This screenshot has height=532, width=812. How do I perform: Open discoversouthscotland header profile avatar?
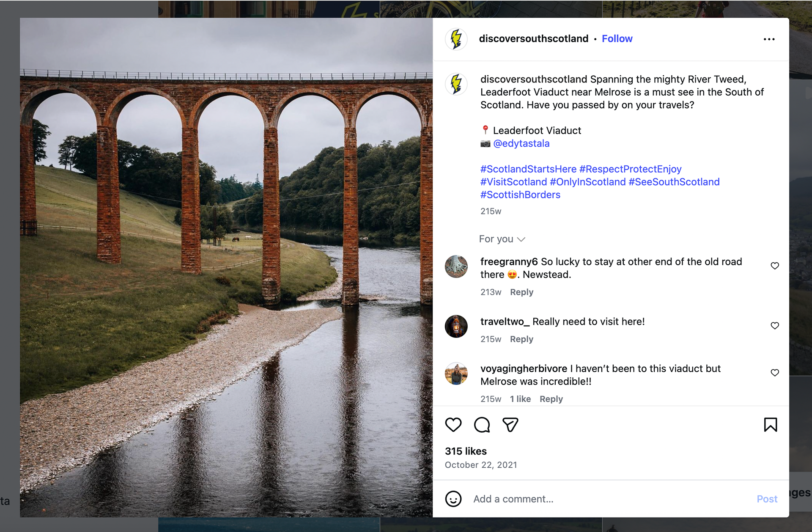pos(456,39)
